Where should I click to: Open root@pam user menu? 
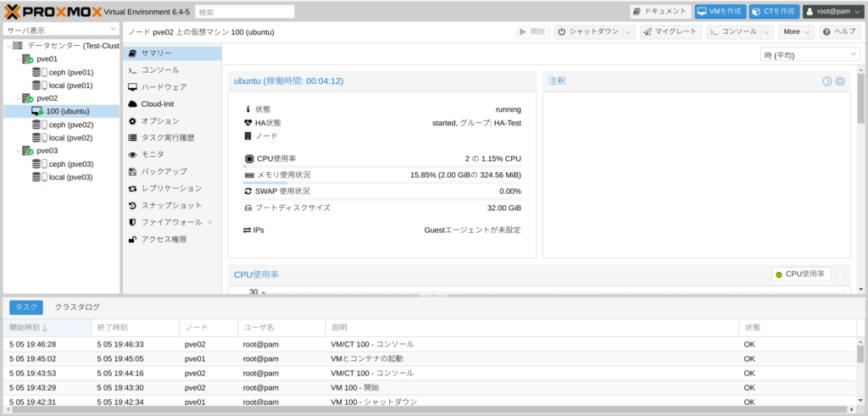[x=832, y=11]
